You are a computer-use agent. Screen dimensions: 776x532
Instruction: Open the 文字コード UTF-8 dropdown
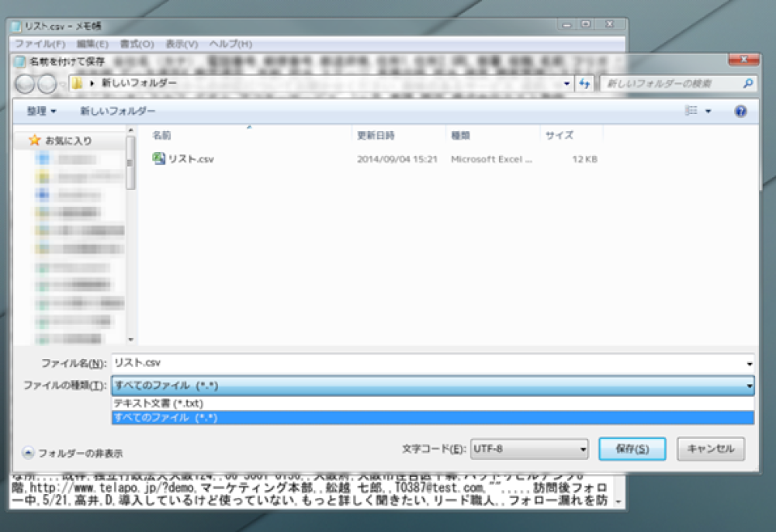pyautogui.click(x=529, y=448)
